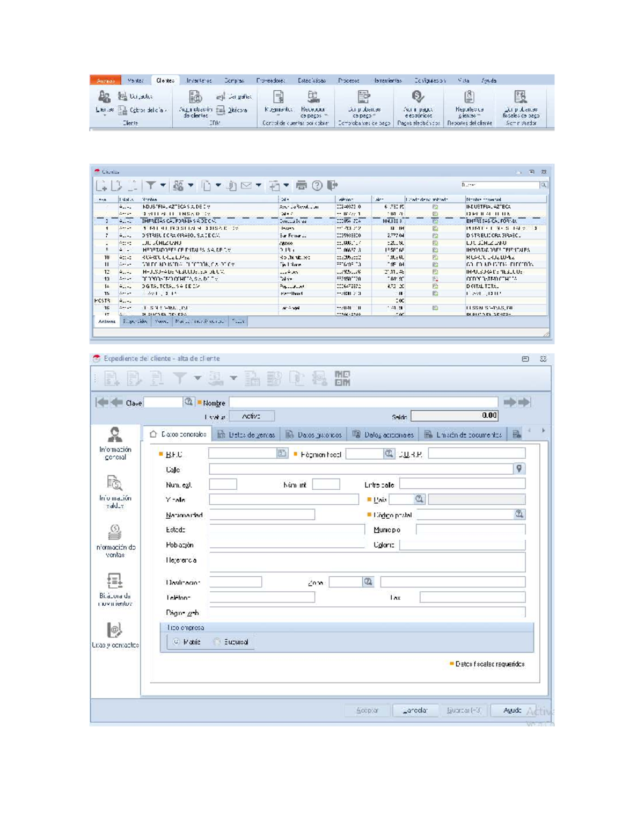Select the Sucursal radio button

point(217,642)
